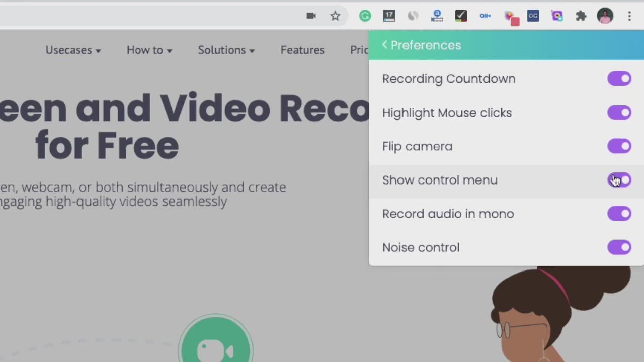Open the Extensions puzzle piece menu

(x=581, y=16)
